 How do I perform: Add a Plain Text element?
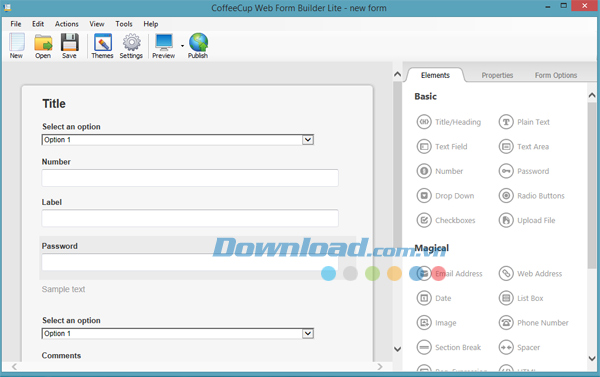click(524, 122)
